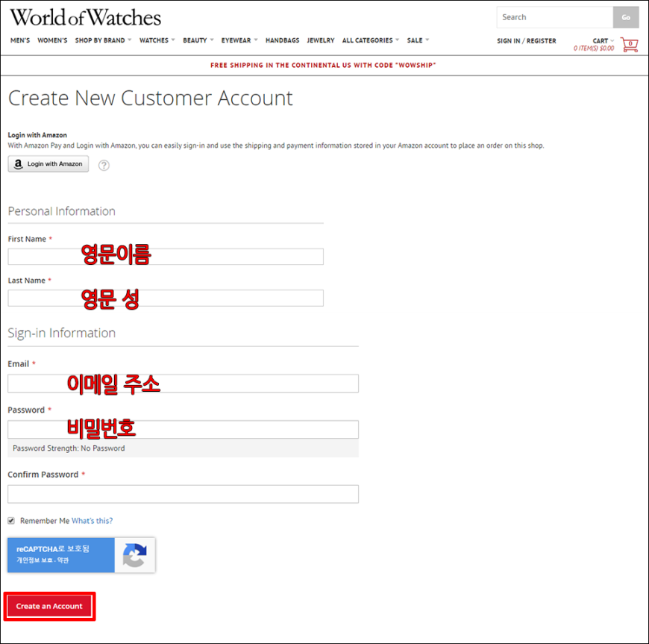Expand the Sale dropdown menu
Viewport: 649px width, 644px height.
[x=418, y=40]
